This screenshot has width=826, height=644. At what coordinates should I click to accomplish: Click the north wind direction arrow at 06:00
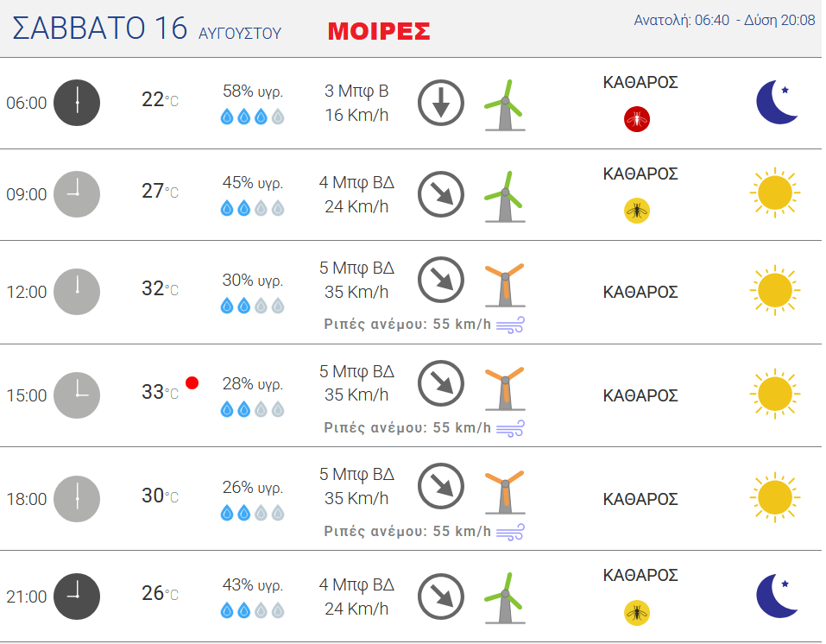(x=441, y=103)
